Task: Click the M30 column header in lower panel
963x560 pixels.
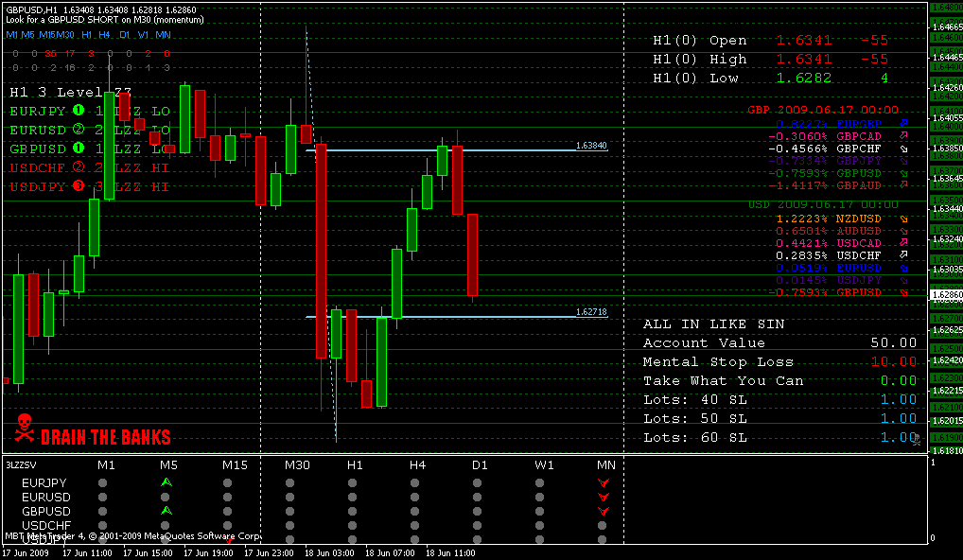Action: pyautogui.click(x=297, y=464)
